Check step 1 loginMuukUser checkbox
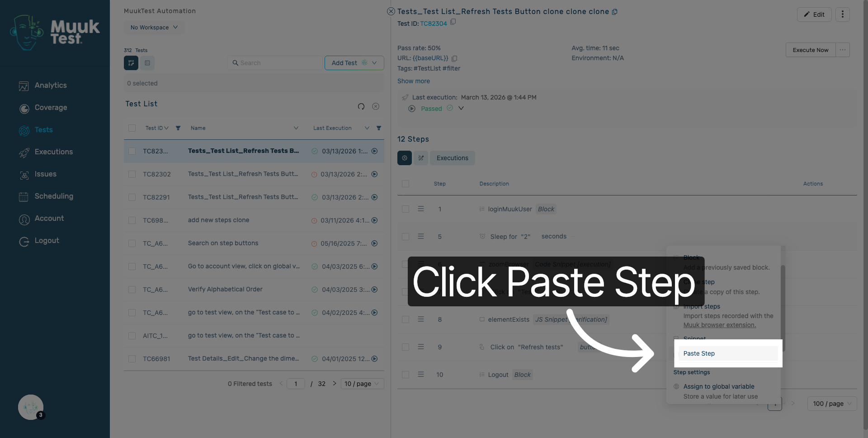 tap(406, 209)
